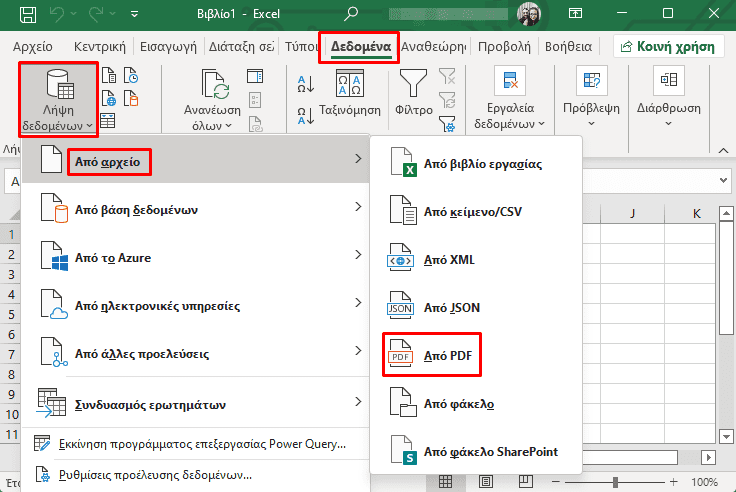Open the Λήψη δεδομένων dropdown
This screenshot has width=736, height=492.
tap(58, 100)
